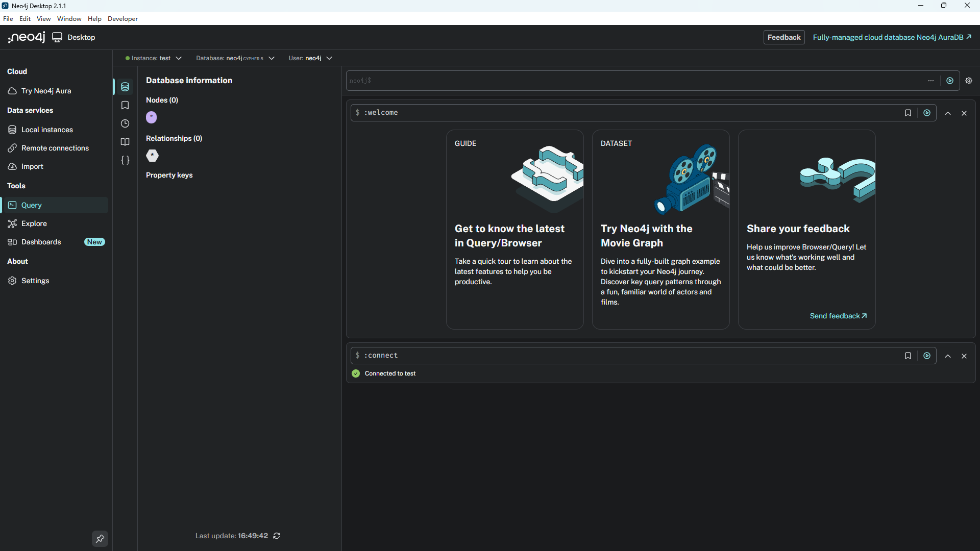Click the Feedback button

783,37
